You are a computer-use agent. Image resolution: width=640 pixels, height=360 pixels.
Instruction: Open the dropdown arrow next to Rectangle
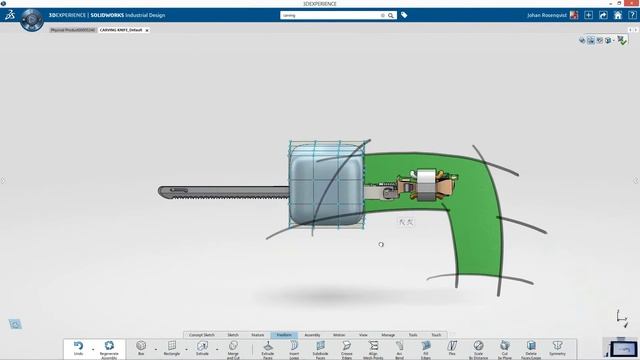tap(187, 349)
